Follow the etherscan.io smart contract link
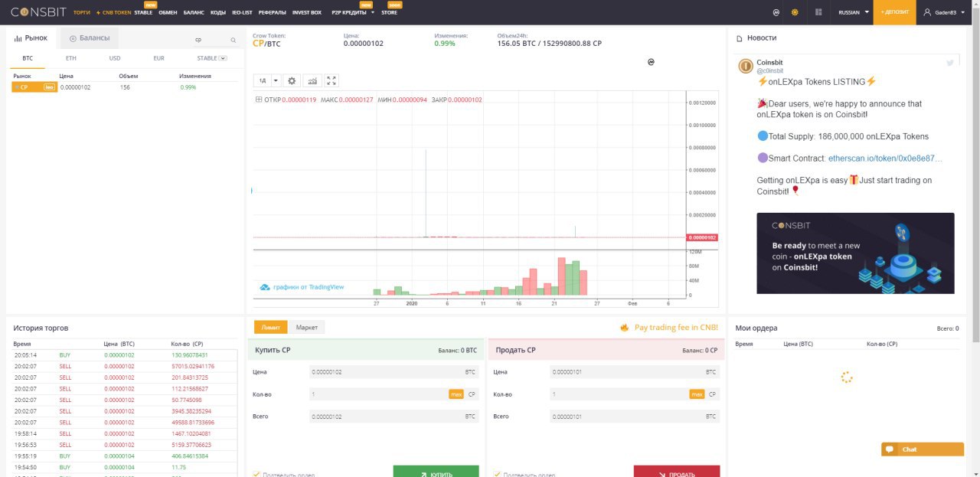This screenshot has width=980, height=477. (x=886, y=158)
